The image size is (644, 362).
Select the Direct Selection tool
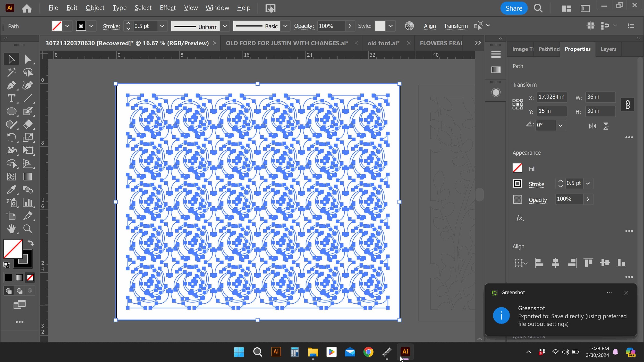[x=28, y=59]
